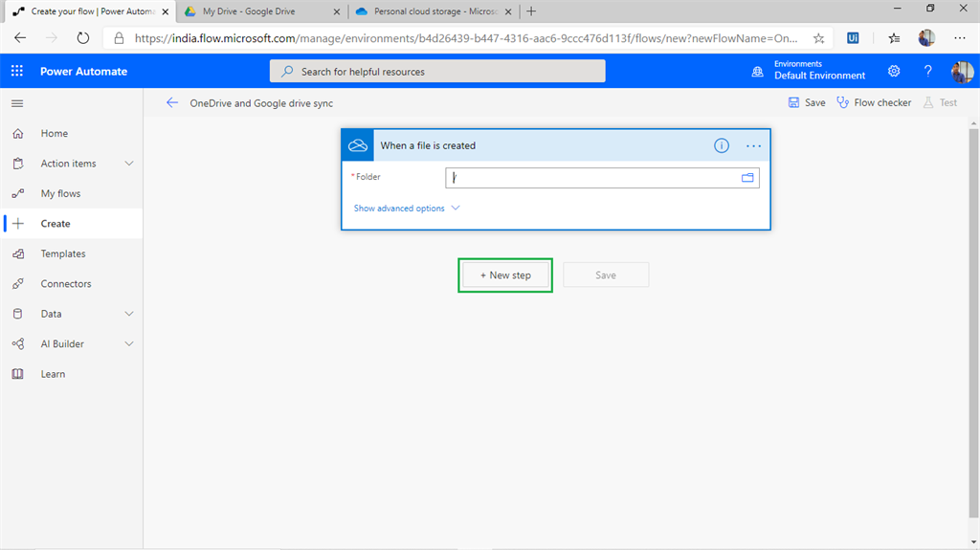Click the UiPath extension icon in toolbar
Screen dimensions: 980x550
[x=853, y=38]
